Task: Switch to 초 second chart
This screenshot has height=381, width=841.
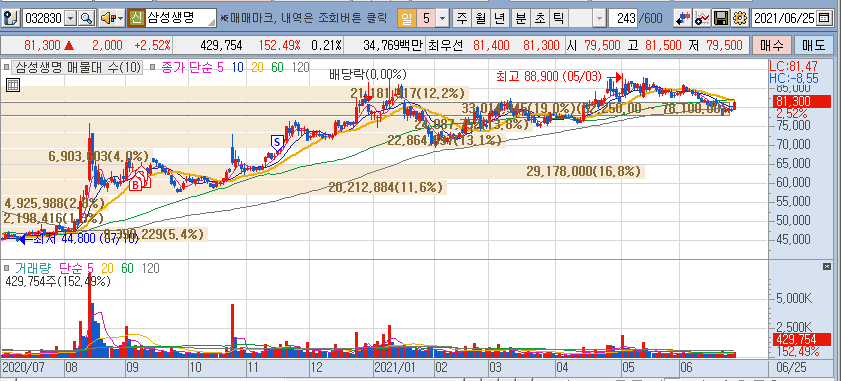Action: pos(539,19)
